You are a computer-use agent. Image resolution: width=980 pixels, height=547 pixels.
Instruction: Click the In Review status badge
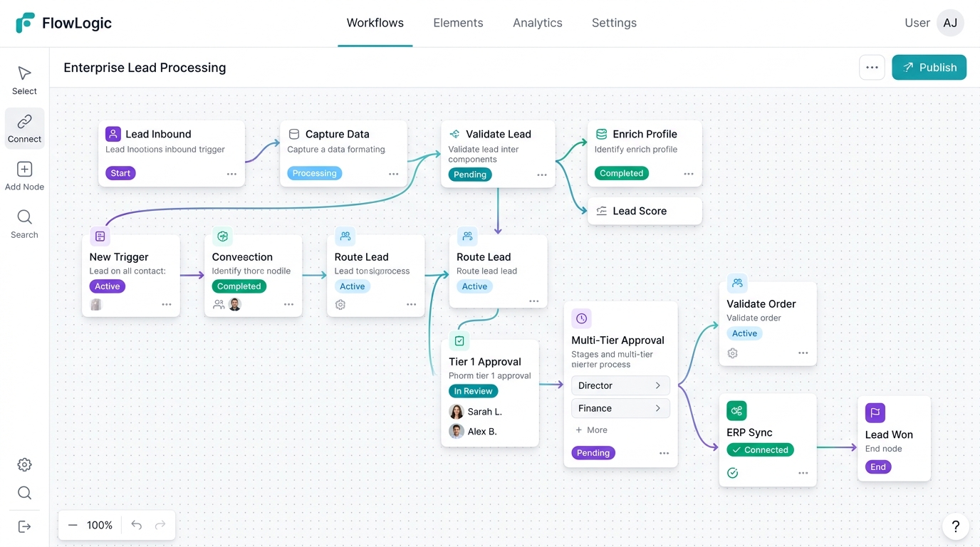[x=473, y=391]
